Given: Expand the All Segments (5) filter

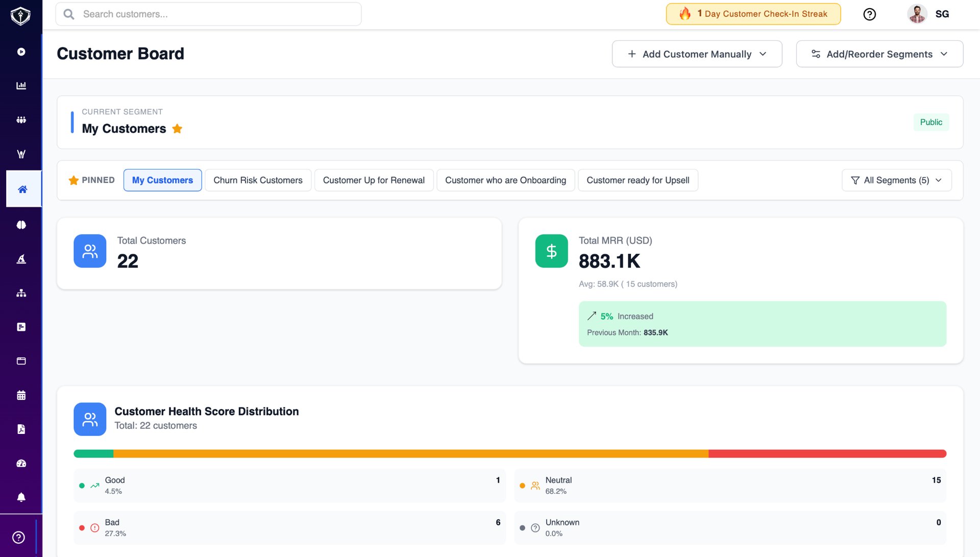Looking at the screenshot, I should coord(896,180).
